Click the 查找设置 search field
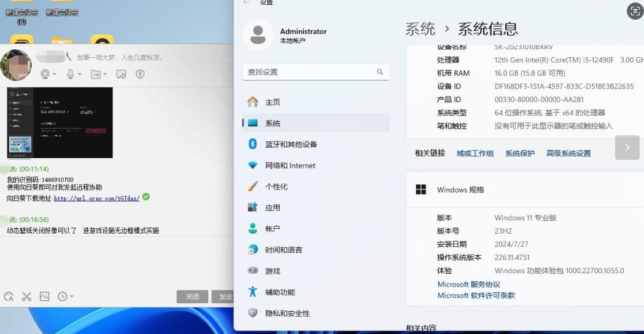Image resolution: width=644 pixels, height=334 pixels. click(x=316, y=72)
